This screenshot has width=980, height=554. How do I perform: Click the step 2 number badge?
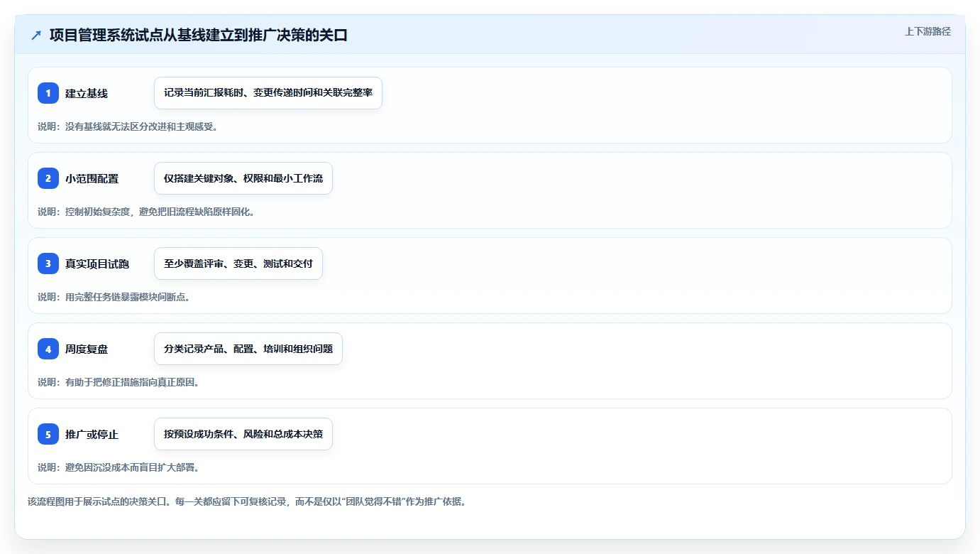(x=48, y=178)
